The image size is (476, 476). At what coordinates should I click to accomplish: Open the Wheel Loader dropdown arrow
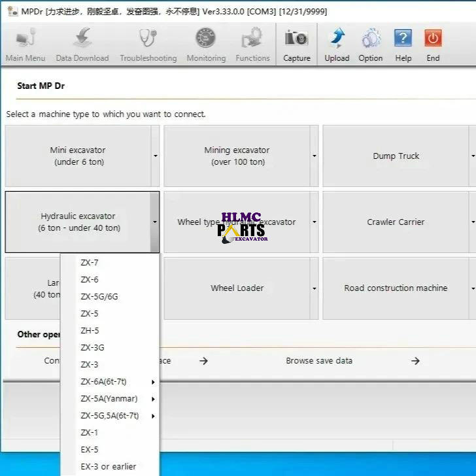coord(314,288)
